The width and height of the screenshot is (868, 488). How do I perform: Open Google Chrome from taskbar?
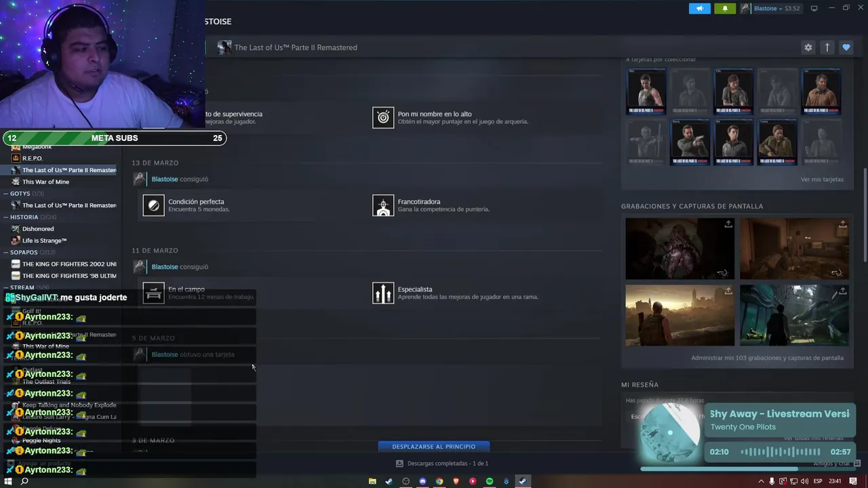tap(439, 481)
